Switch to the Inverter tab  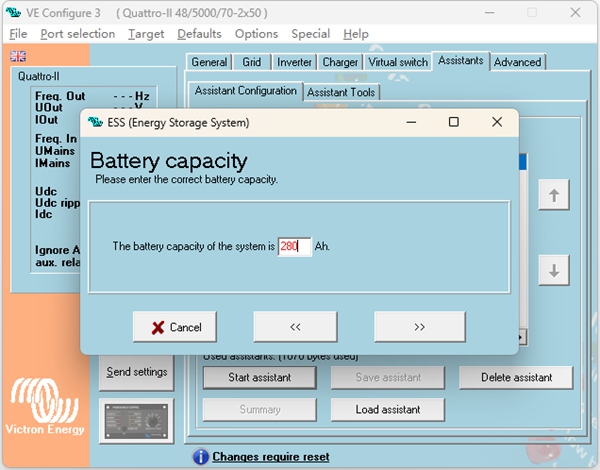click(294, 62)
